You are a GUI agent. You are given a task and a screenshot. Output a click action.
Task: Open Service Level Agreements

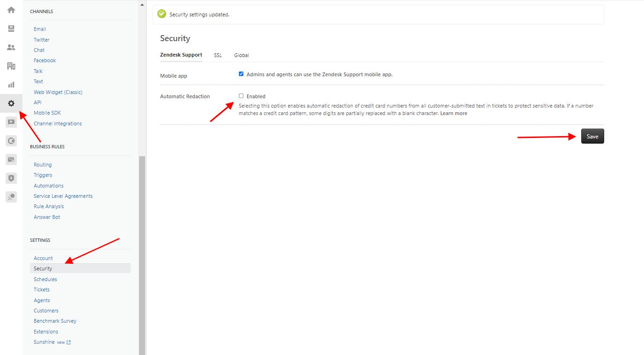63,196
